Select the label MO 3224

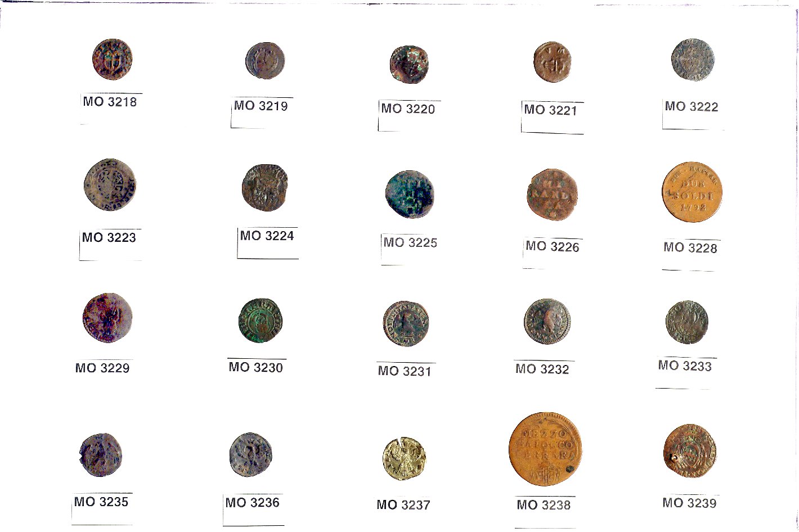coord(267,236)
